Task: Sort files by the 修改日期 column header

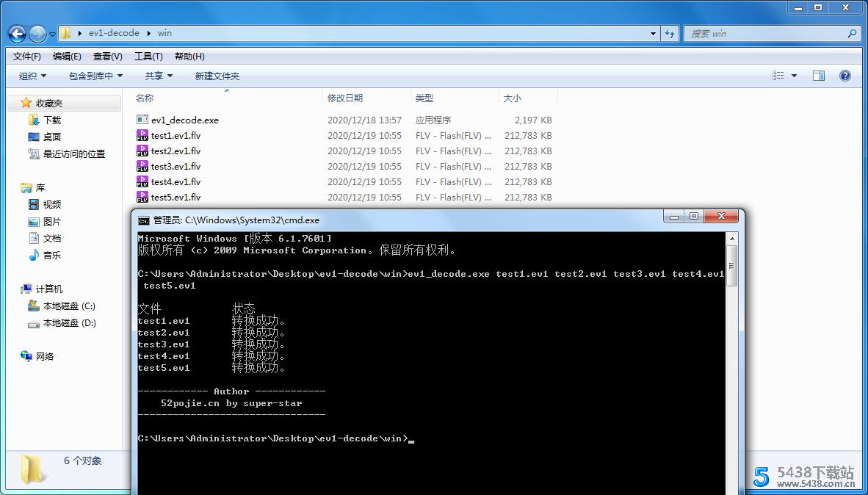Action: click(x=345, y=98)
